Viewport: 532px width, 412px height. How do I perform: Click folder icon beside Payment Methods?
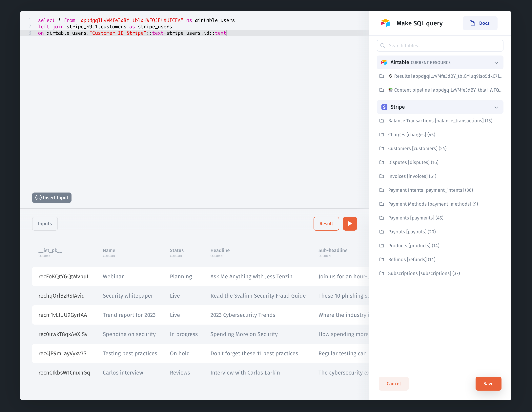pyautogui.click(x=382, y=204)
